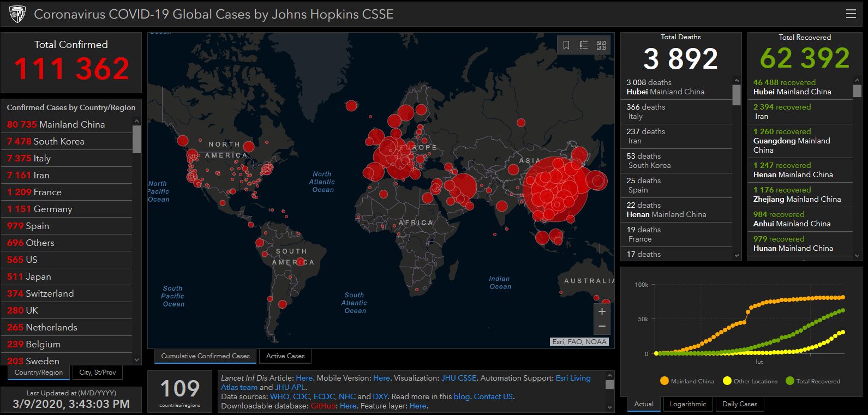Select 979 Spain row
Viewport: 868px width, 415px height.
point(67,226)
